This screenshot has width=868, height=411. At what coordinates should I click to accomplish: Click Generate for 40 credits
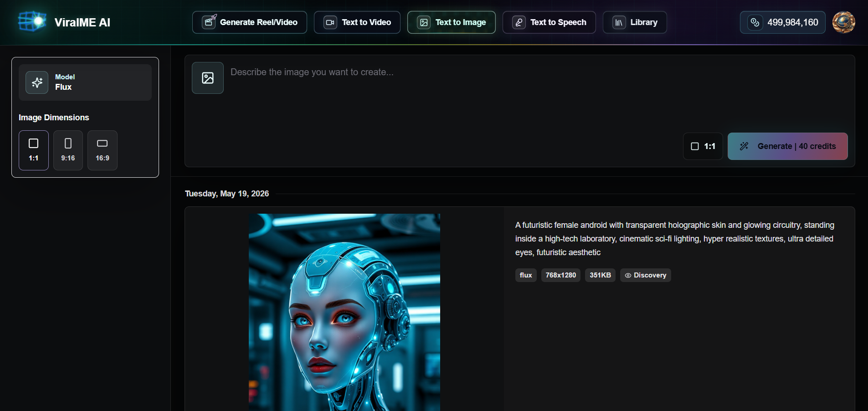(788, 146)
